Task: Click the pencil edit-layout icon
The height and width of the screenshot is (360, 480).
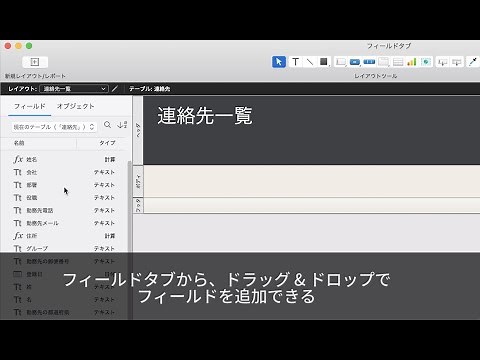Action: [x=115, y=89]
